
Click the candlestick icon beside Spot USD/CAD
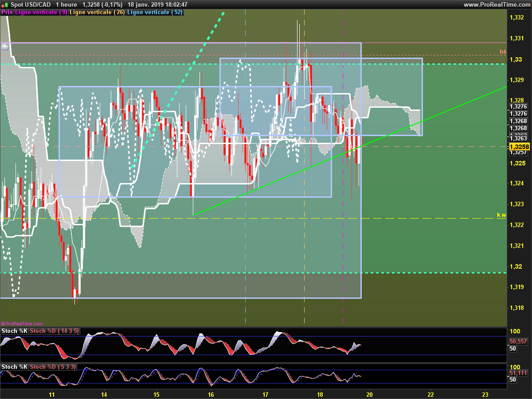[x=4, y=4]
